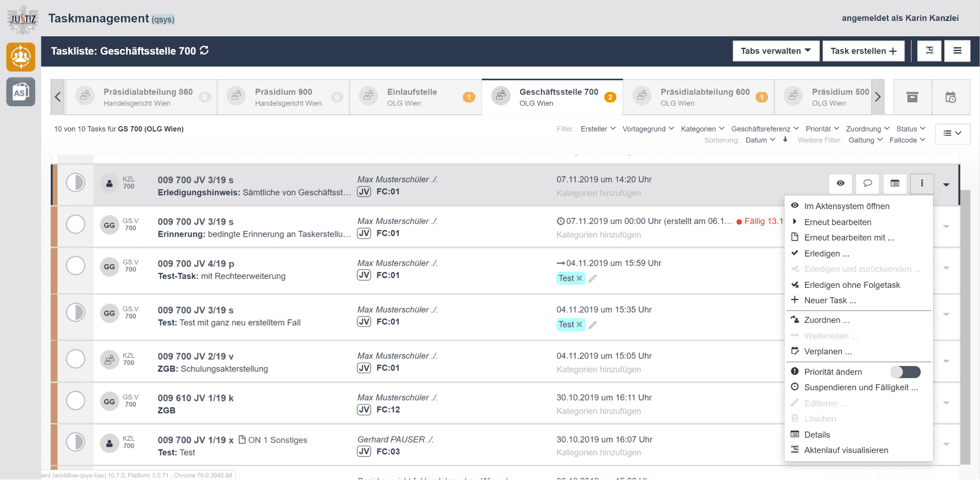This screenshot has height=480, width=980.
Task: Toggle the Priorität ändern switch
Action: (905, 372)
